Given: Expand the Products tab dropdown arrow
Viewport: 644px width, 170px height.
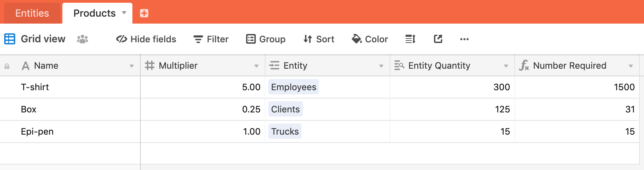Looking at the screenshot, I should (x=124, y=13).
